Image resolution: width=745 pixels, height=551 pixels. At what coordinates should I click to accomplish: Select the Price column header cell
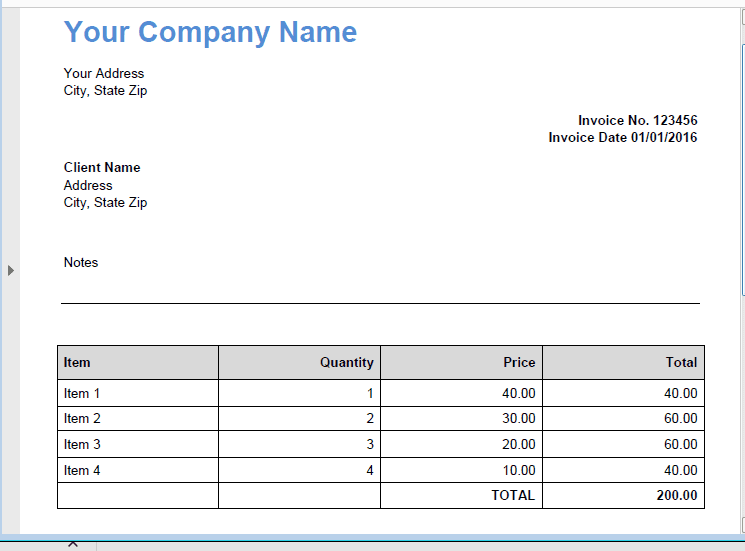[x=461, y=362]
